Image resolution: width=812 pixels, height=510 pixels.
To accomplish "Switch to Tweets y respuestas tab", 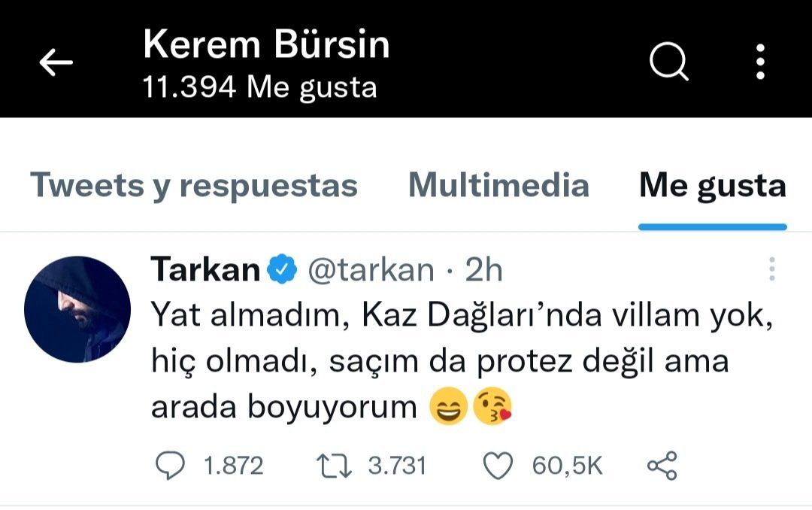I will click(x=194, y=186).
